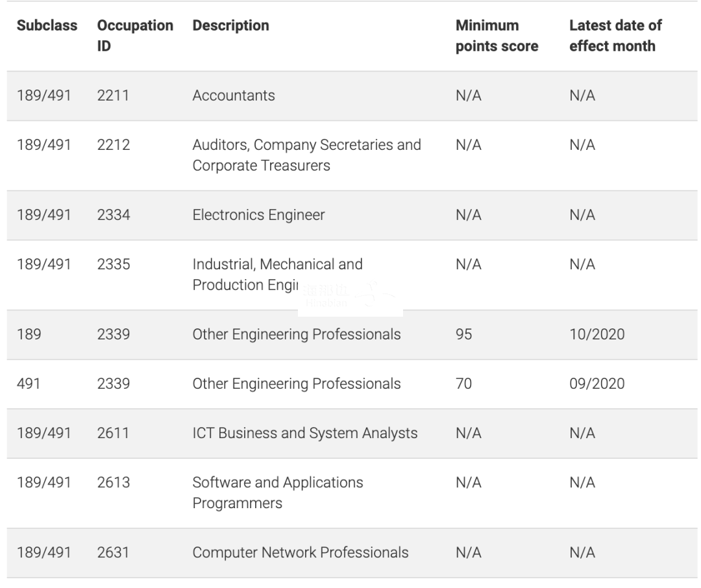Click the Occupation ID column header
The width and height of the screenshot is (701, 588).
134,36
